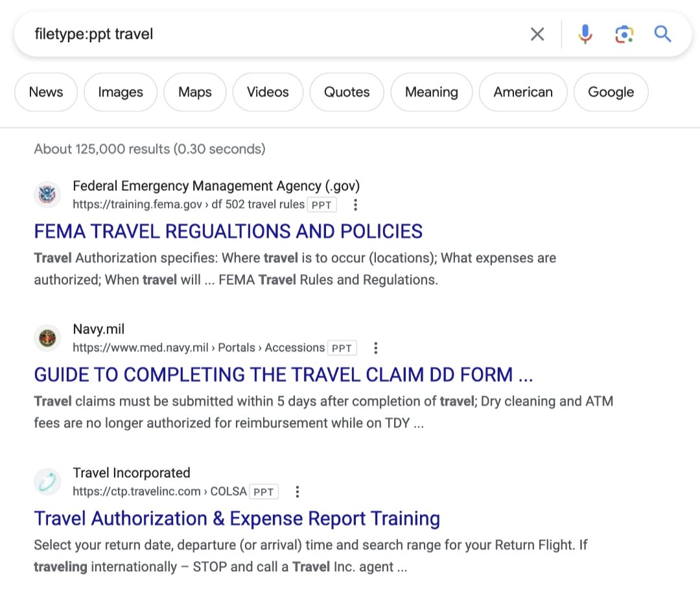The height and width of the screenshot is (590, 700).
Task: Click 'Federal Emergency Management Agency (.gov)' site name
Action: [216, 185]
